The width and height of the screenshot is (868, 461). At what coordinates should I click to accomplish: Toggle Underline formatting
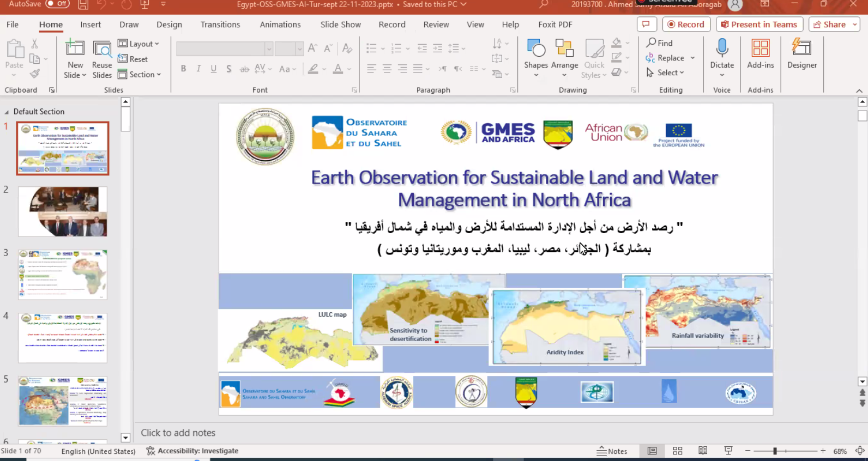coord(214,69)
